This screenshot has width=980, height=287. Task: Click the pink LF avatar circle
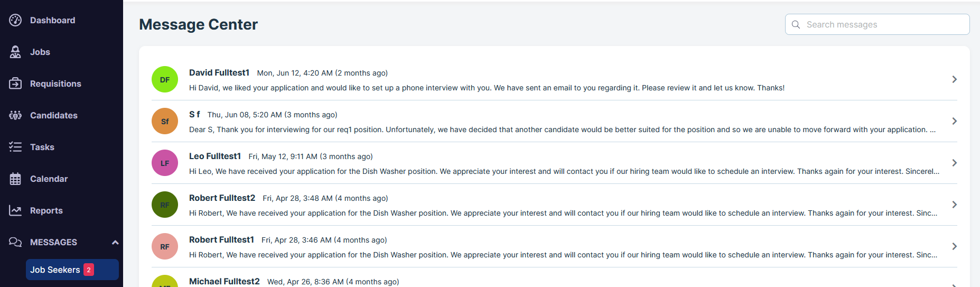[165, 163]
